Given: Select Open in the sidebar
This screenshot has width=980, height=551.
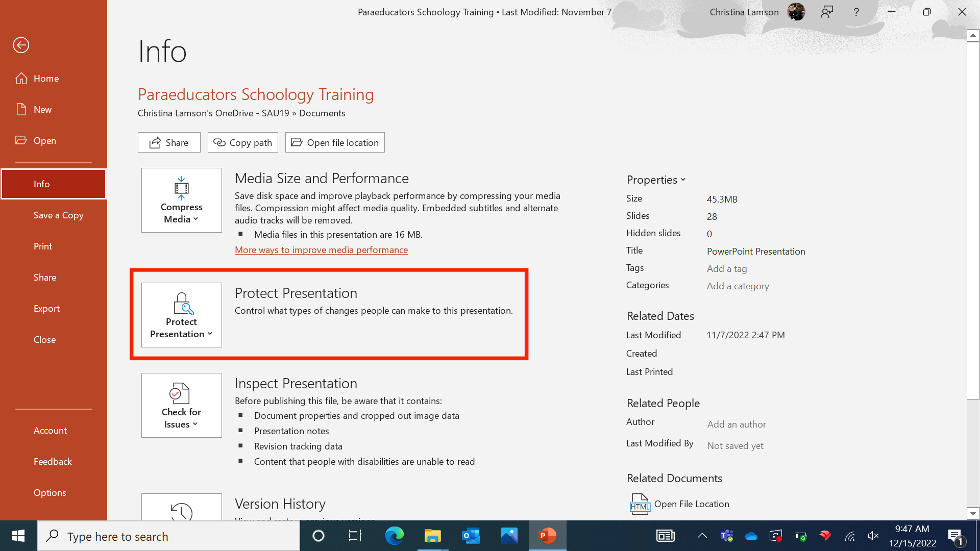Looking at the screenshot, I should tap(54, 141).
